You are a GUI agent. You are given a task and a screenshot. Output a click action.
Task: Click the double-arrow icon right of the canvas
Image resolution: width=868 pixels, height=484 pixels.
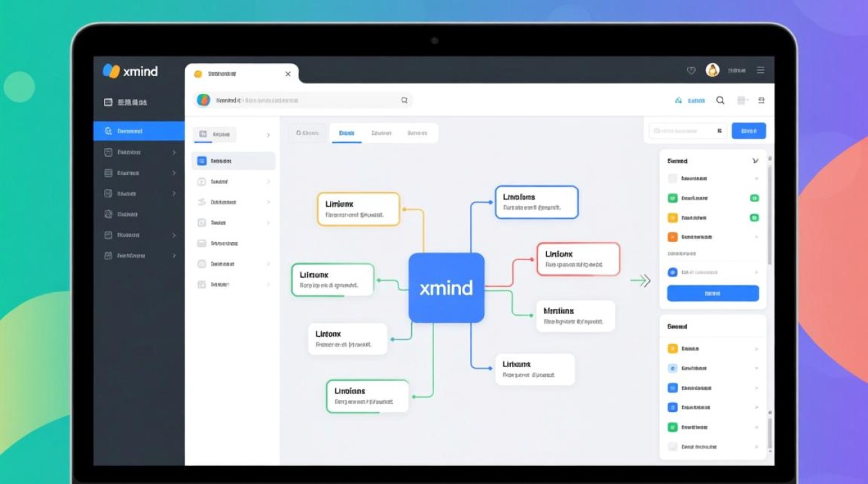tap(640, 280)
